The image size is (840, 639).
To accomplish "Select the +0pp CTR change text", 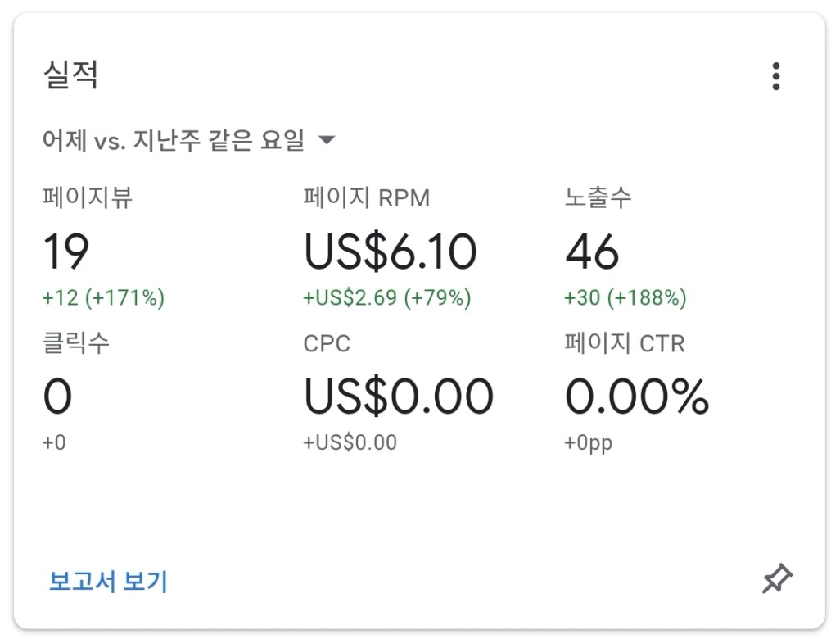I will [x=588, y=443].
